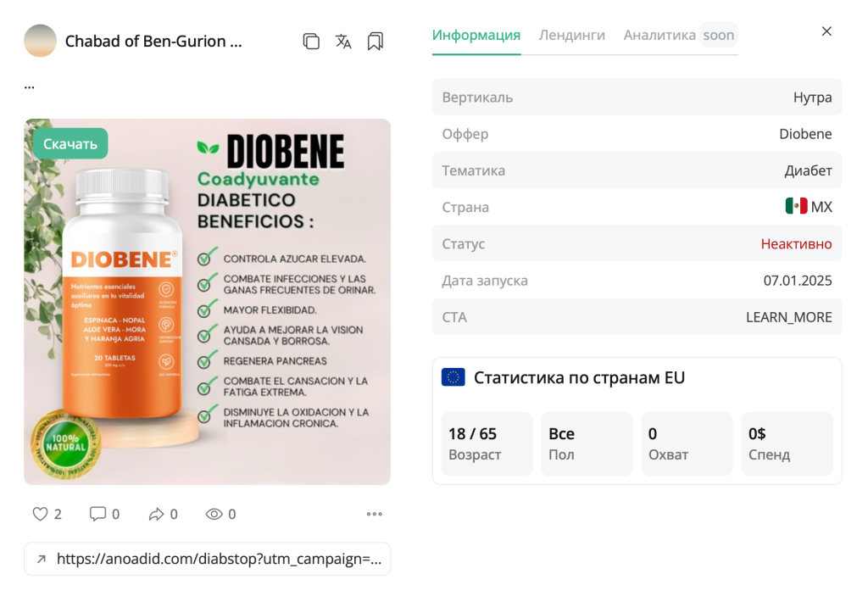Switch to the Информация tab
This screenshot has height=602, width=868.
pos(476,35)
